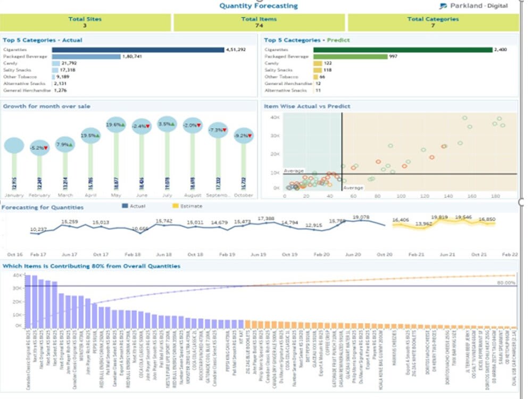
Task: Select the Total Sites KPI card
Action: 86,21
